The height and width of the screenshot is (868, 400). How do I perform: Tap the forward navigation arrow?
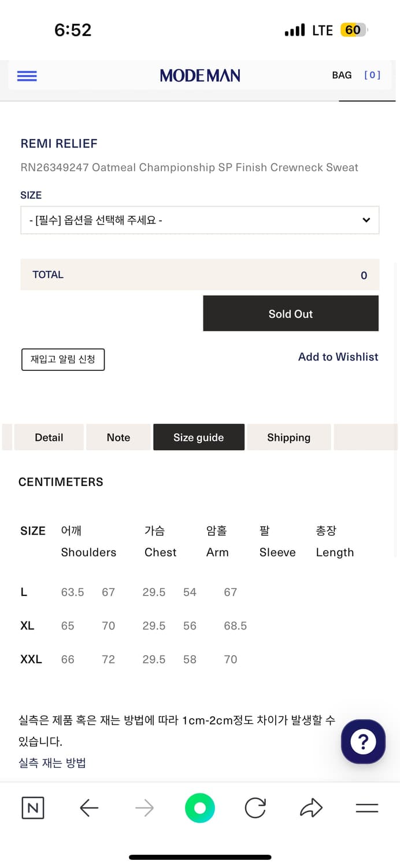pyautogui.click(x=144, y=808)
